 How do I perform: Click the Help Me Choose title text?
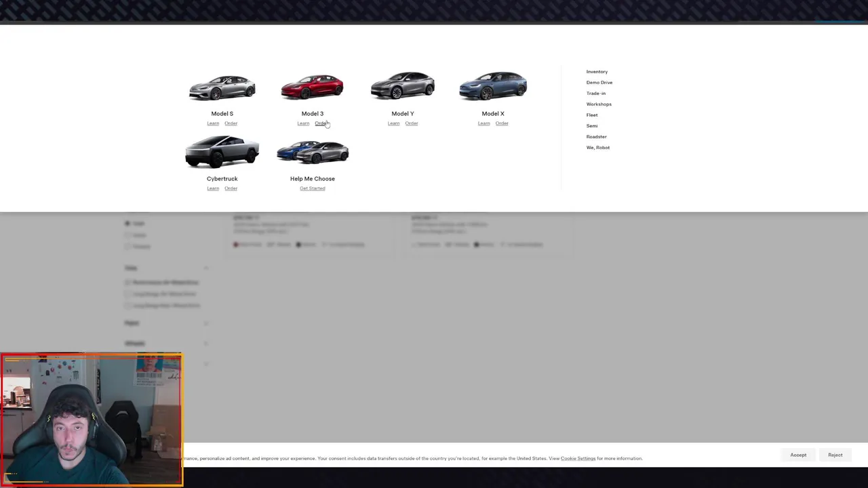click(x=313, y=179)
